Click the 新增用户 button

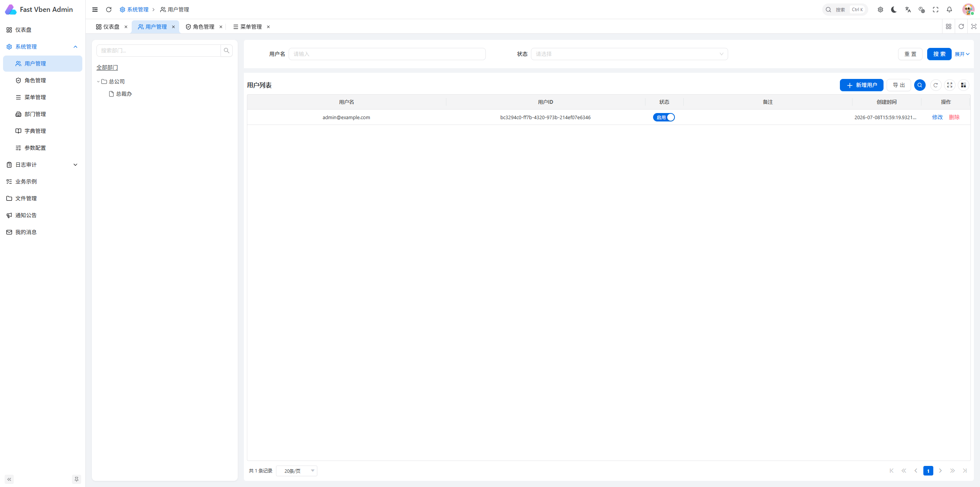(x=861, y=85)
